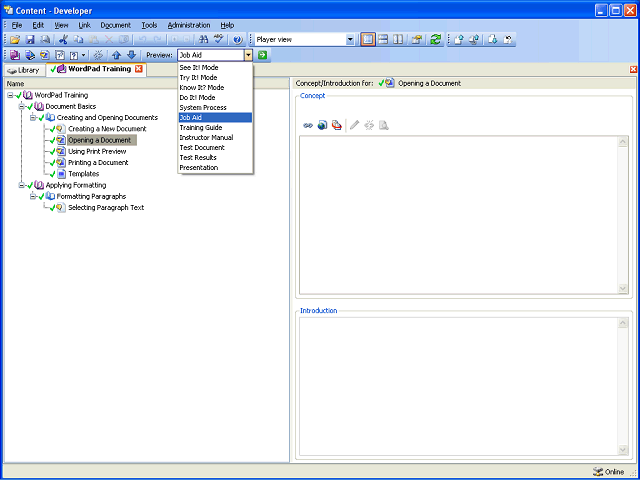Choose Do It! Mode option
Screen dimensions: 640x480
coord(215,98)
